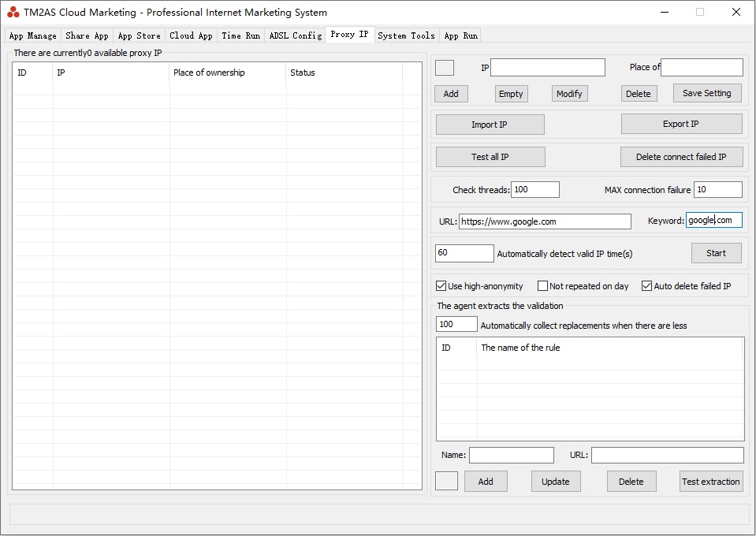This screenshot has width=756, height=536.
Task: Click the Export IP button
Action: [681, 125]
